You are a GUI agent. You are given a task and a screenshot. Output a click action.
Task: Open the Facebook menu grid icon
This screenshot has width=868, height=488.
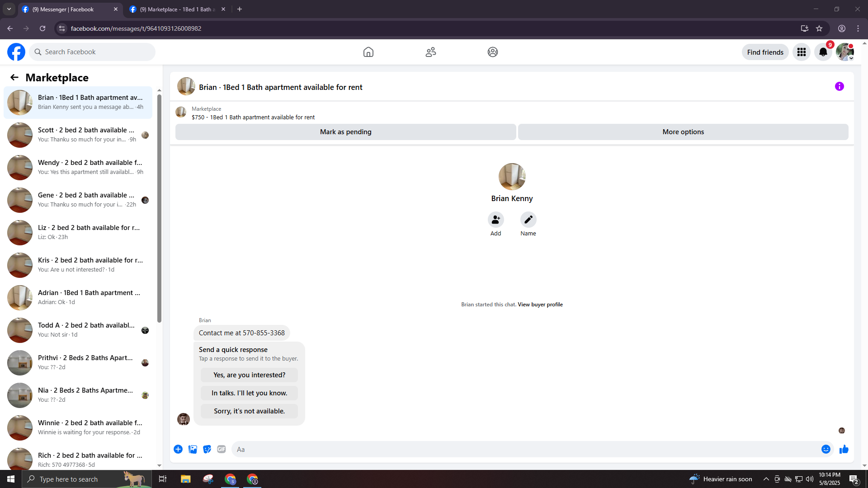pos(802,52)
